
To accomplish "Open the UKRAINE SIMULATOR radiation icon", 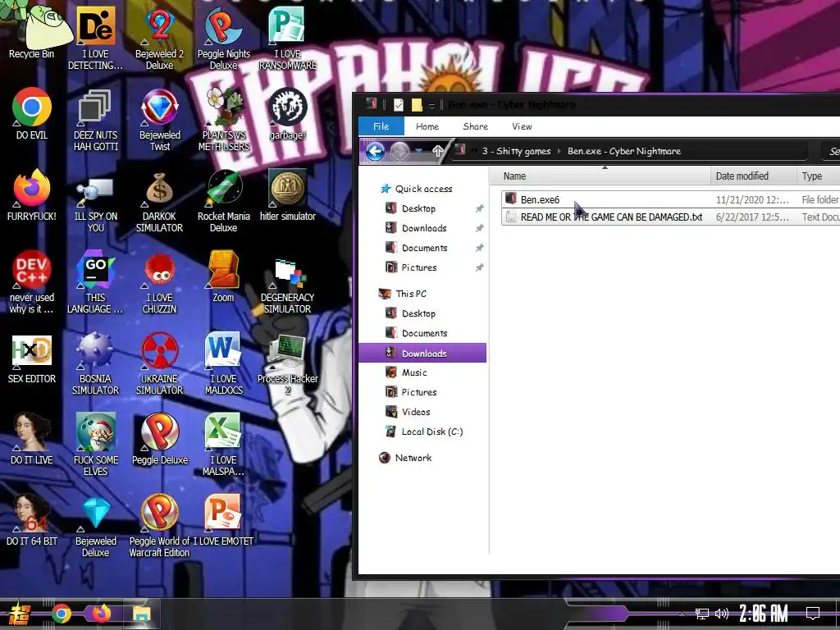I will click(x=159, y=363).
